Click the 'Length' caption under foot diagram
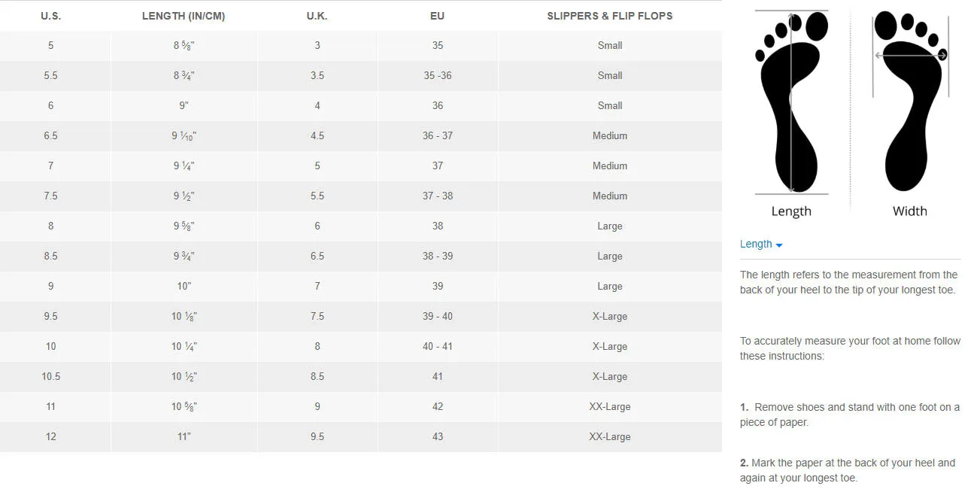 pyautogui.click(x=791, y=211)
